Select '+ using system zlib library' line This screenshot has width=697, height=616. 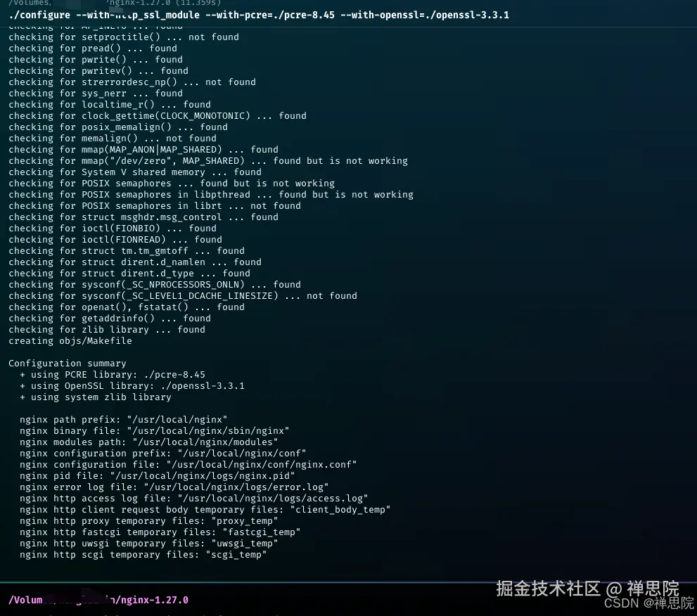96,397
